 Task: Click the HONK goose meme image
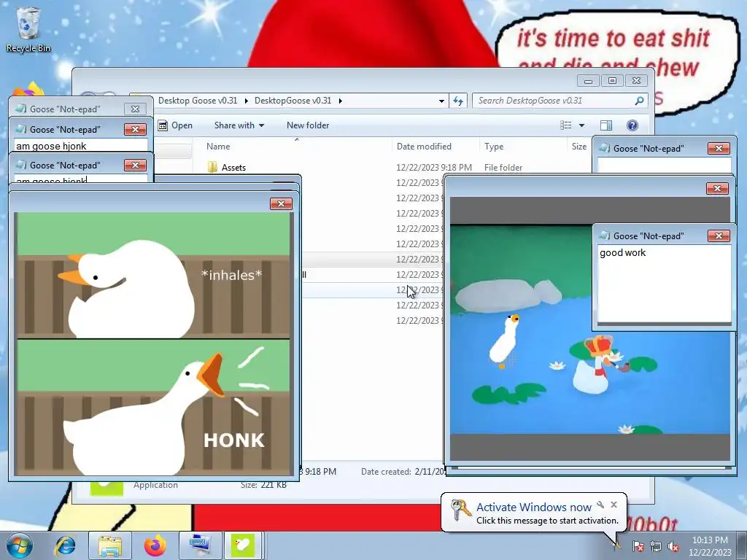153,344
